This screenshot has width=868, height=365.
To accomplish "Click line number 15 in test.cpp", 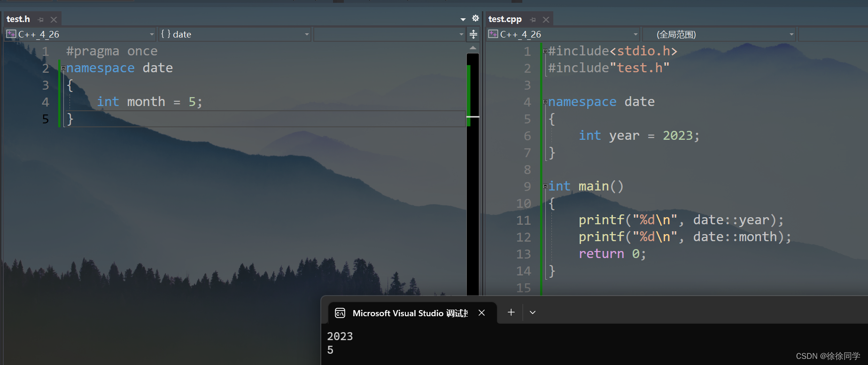I will [x=524, y=288].
